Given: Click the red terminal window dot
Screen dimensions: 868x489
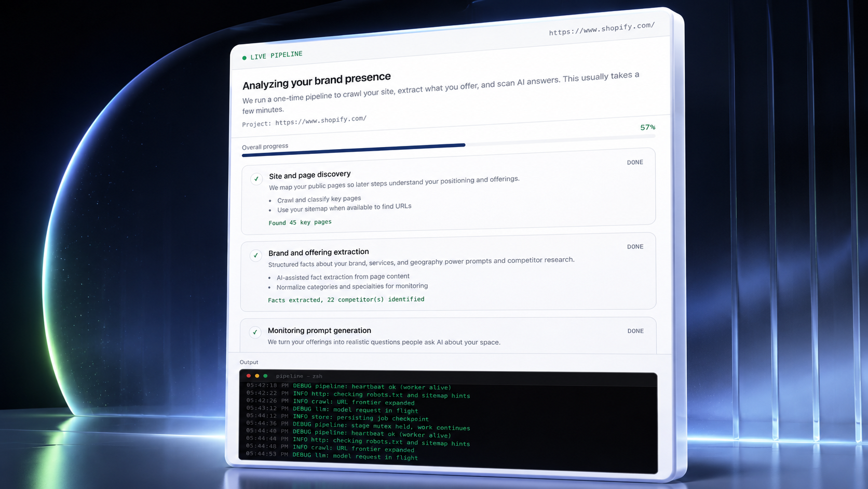Looking at the screenshot, I should point(249,376).
